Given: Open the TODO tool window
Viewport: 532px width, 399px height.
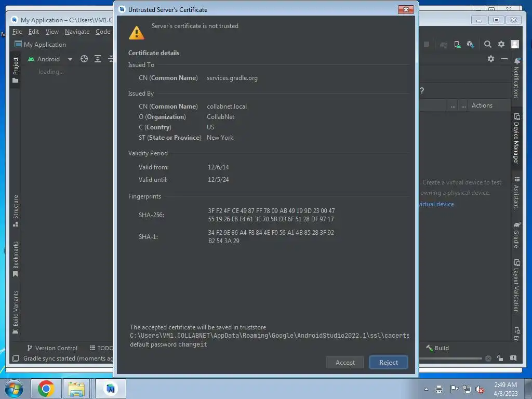Looking at the screenshot, I should click(x=101, y=348).
